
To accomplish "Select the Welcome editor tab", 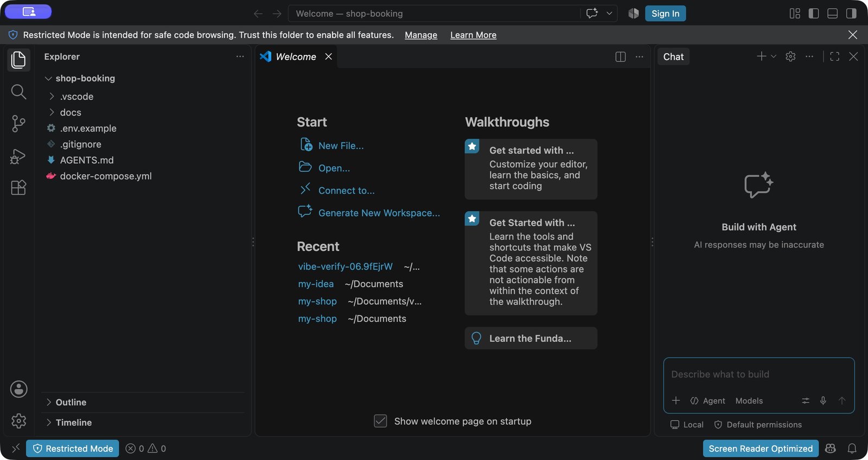I will click(296, 57).
